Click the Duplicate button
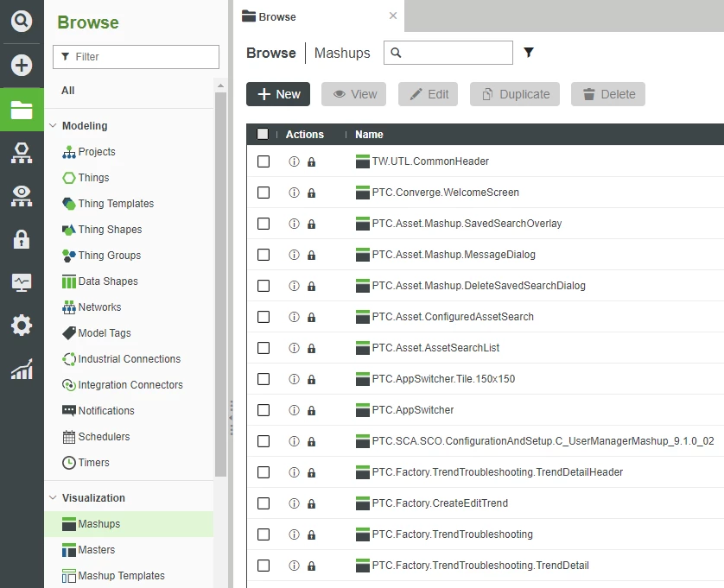 pyautogui.click(x=515, y=94)
